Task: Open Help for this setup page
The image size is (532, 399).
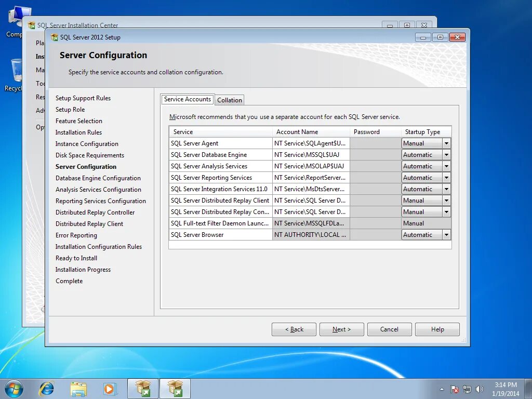Action: 437,329
